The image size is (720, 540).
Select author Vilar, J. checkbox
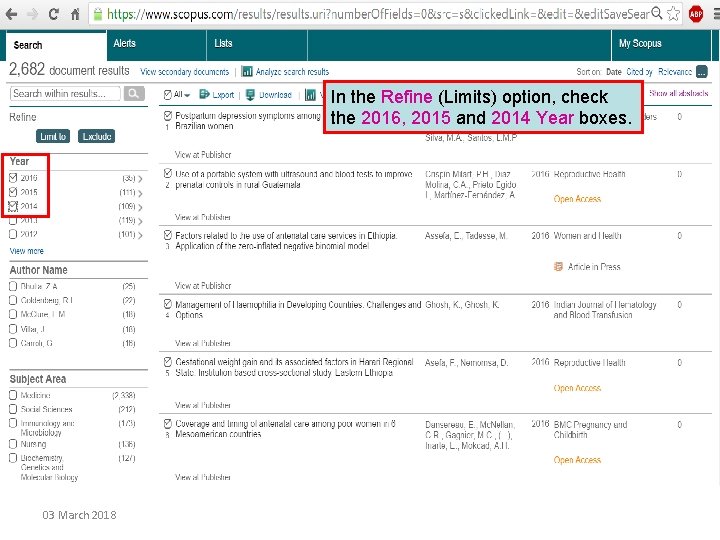tap(13, 329)
